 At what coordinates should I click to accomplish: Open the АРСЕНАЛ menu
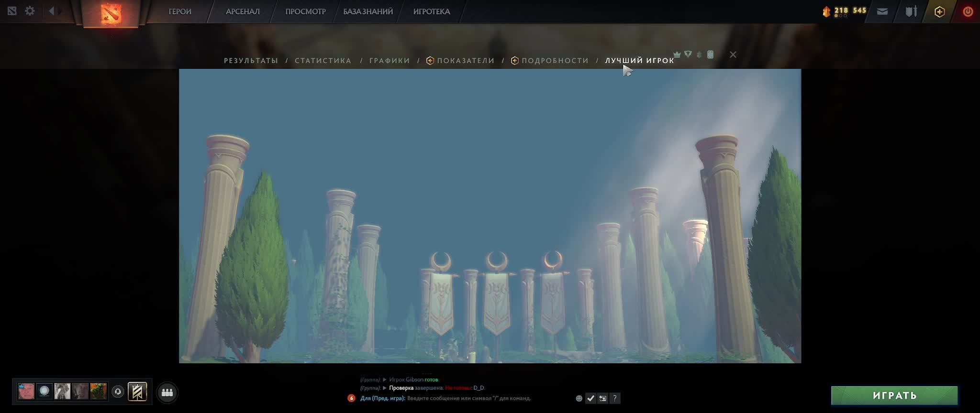pos(243,11)
